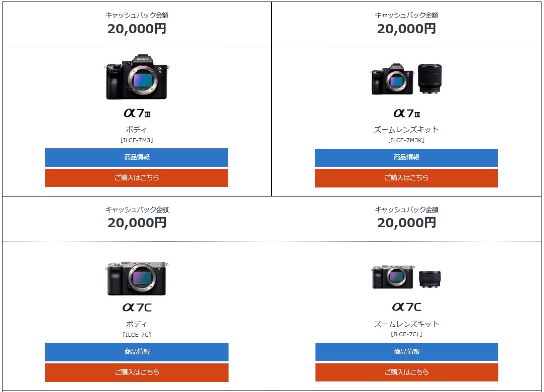Click the α7III body camera image

tap(137, 77)
